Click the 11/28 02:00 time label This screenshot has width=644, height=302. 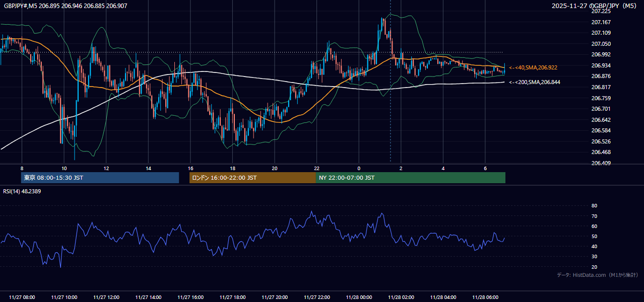click(x=401, y=297)
